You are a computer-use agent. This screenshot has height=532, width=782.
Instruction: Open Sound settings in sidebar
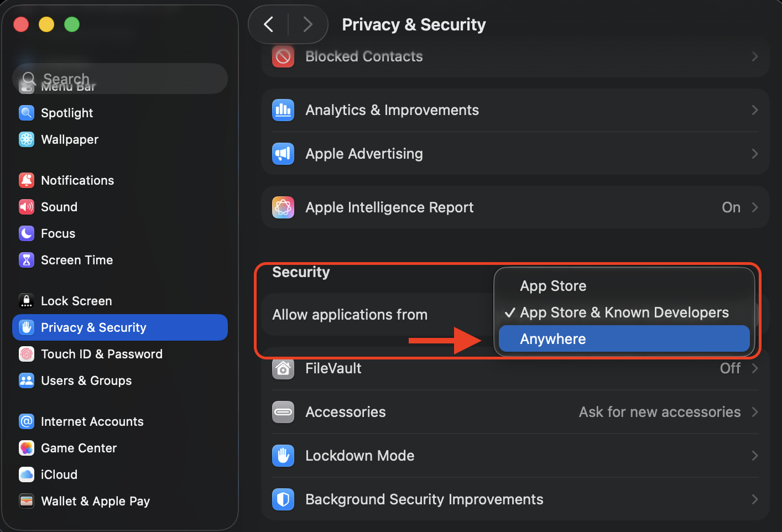click(x=120, y=207)
